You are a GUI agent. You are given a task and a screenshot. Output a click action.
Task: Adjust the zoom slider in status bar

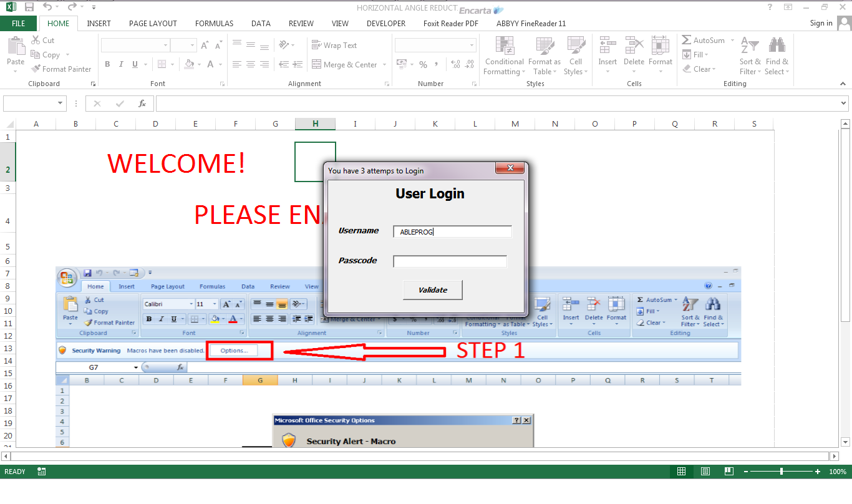[x=782, y=472]
